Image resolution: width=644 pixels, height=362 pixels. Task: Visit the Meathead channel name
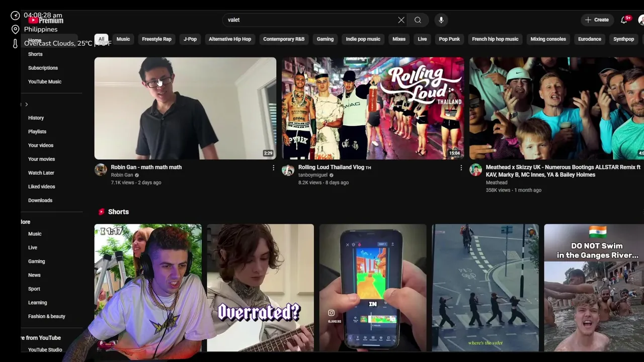(x=497, y=183)
